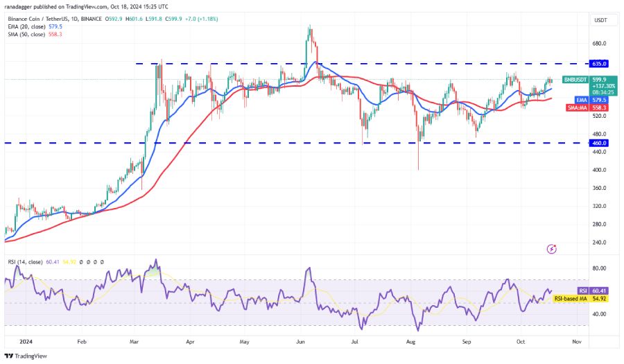Click the yellow RSI-based MA tag
The image size is (624, 364).
pyautogui.click(x=571, y=298)
